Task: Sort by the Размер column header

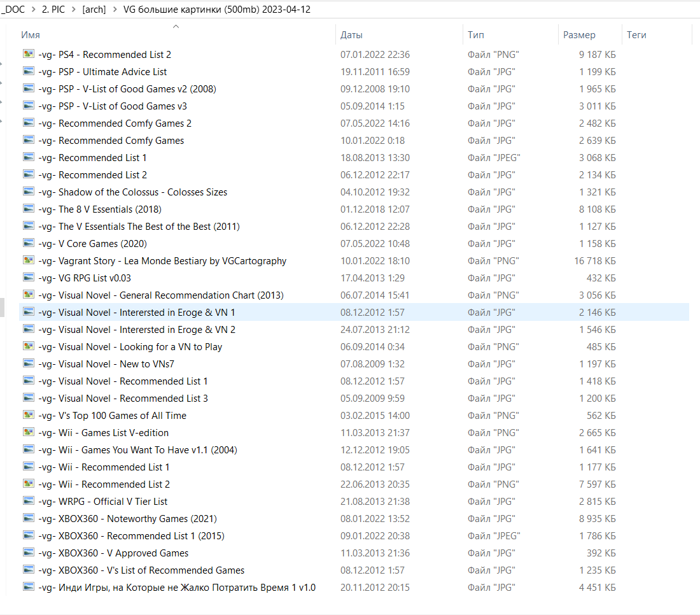Action: click(x=579, y=35)
